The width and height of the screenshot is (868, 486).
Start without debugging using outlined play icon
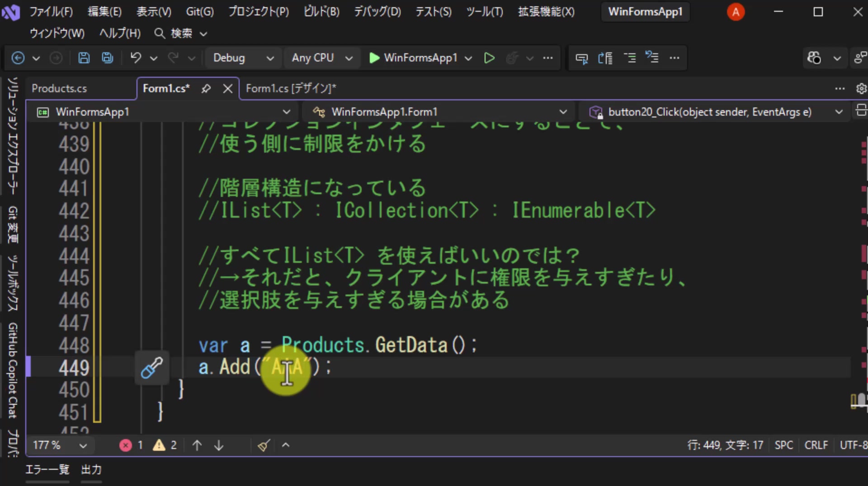(x=489, y=58)
